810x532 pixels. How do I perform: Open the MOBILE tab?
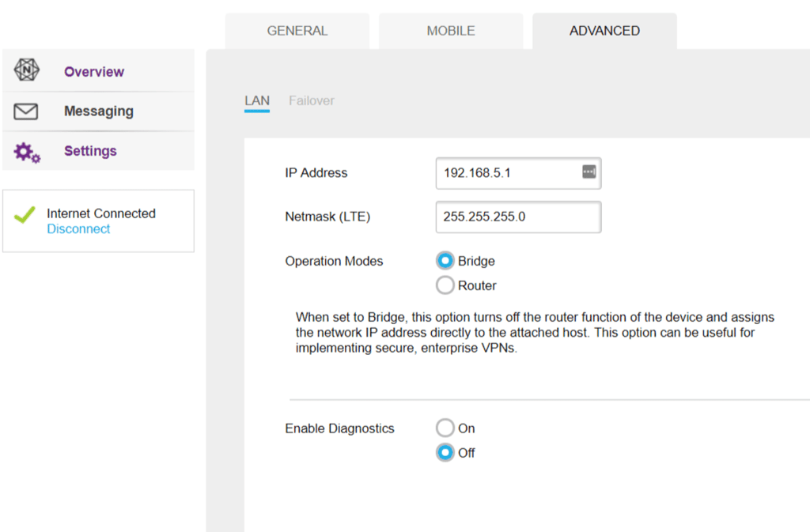point(451,32)
